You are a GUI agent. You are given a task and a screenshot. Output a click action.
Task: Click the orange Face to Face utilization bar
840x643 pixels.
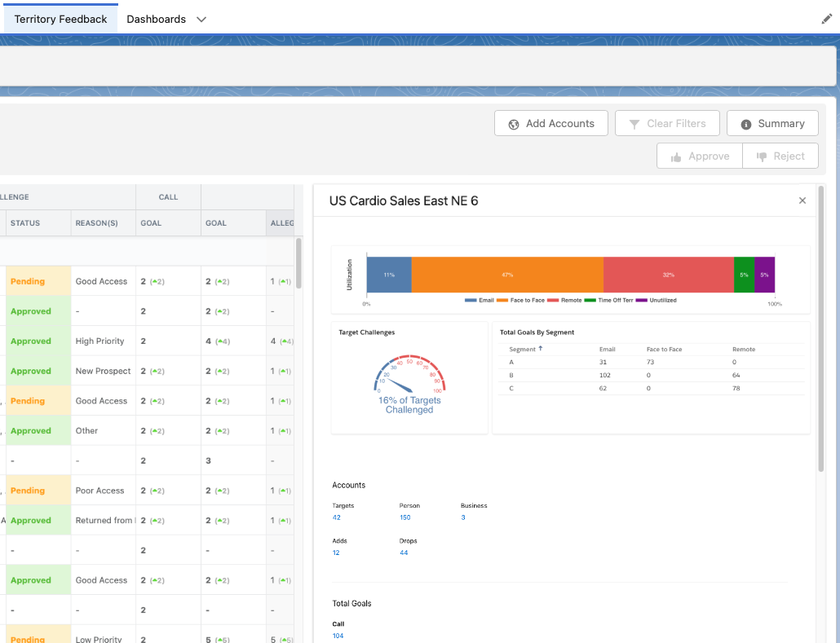click(x=506, y=275)
